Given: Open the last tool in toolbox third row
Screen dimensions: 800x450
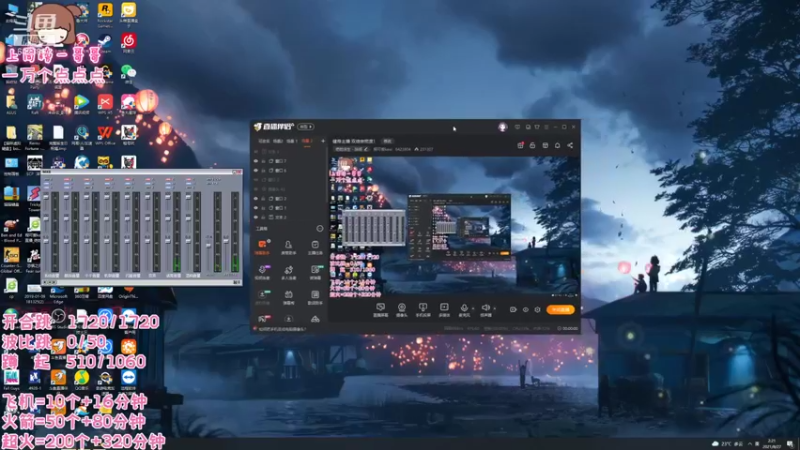Looking at the screenshot, I should [x=315, y=297].
